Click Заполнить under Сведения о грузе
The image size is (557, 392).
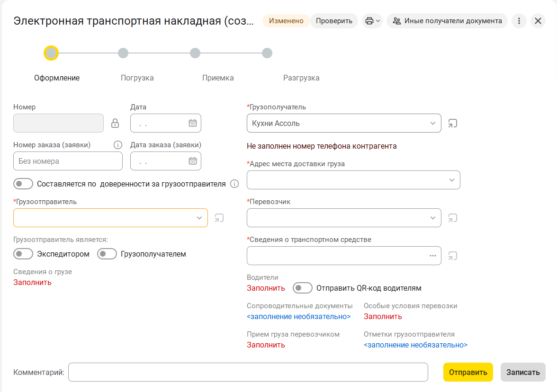coord(32,282)
